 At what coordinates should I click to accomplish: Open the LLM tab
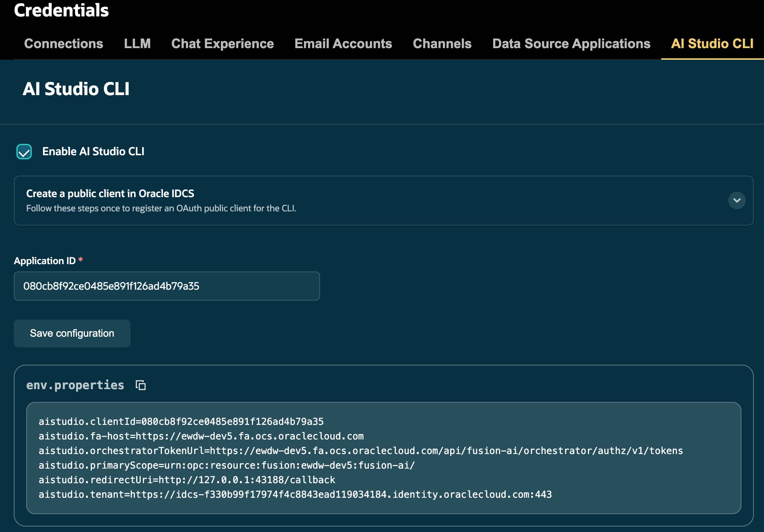(137, 44)
